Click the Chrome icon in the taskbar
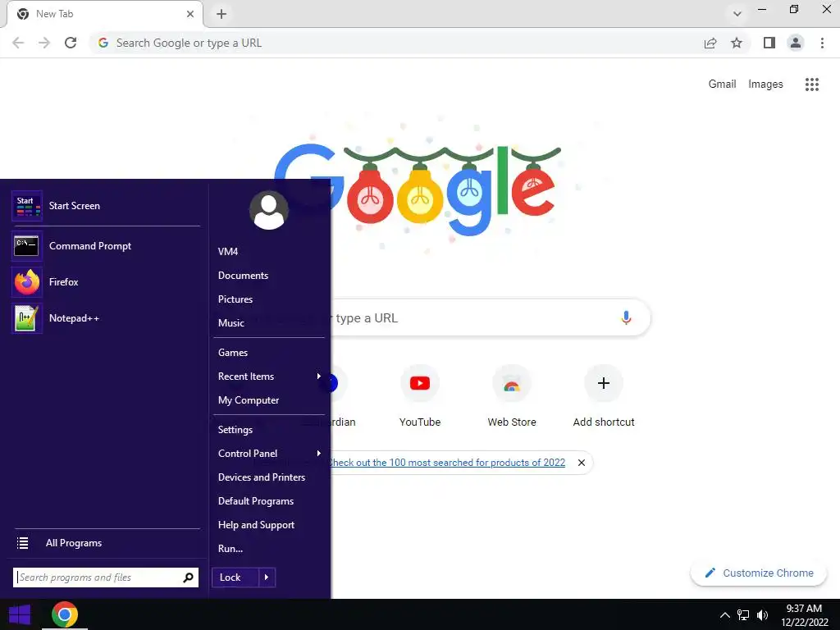Screen dimensions: 840x630 tap(64, 615)
